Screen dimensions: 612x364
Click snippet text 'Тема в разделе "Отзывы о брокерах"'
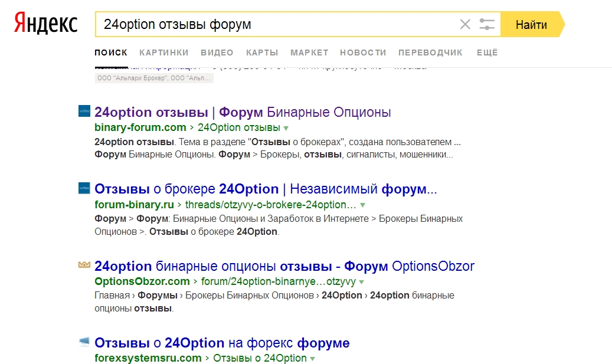pos(261,142)
